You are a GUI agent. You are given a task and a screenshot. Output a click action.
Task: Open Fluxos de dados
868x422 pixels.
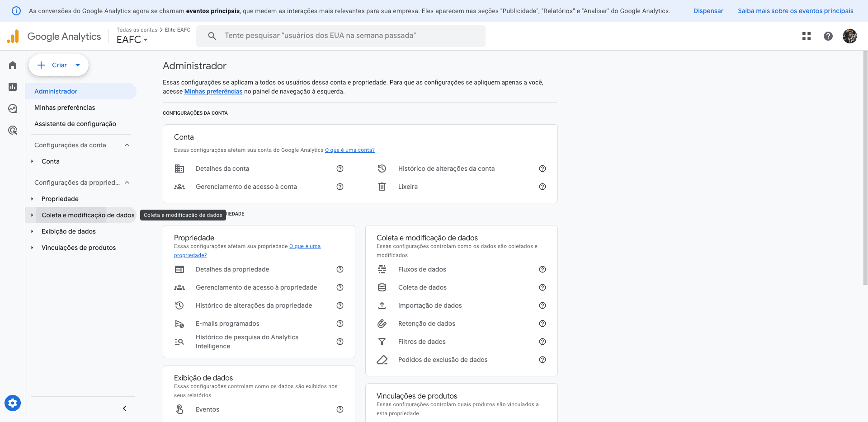pos(422,269)
